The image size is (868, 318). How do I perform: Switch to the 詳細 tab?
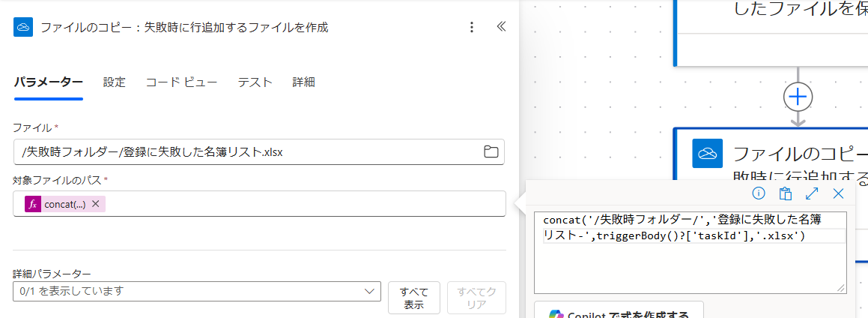(303, 82)
